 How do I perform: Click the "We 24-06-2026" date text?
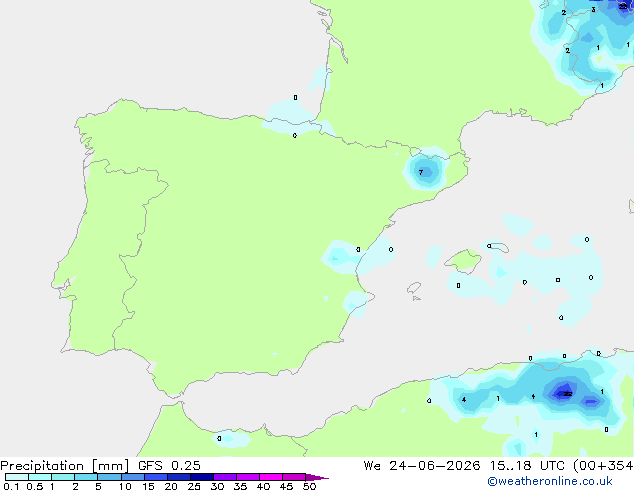[x=422, y=466]
